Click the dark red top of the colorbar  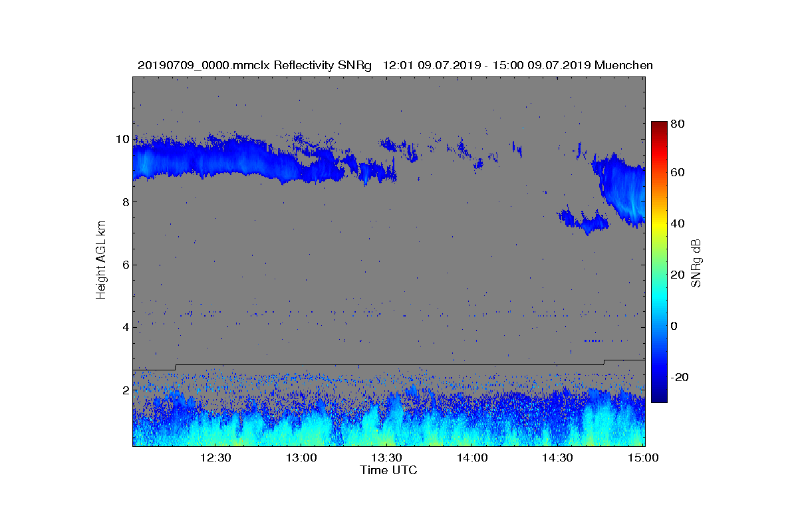tap(659, 126)
